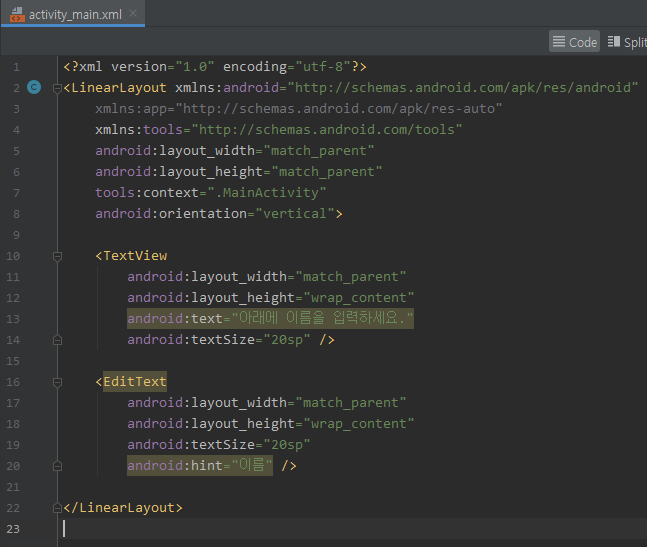Click the TextView end fold marker on line 14
The image size is (647, 547).
[x=57, y=340]
